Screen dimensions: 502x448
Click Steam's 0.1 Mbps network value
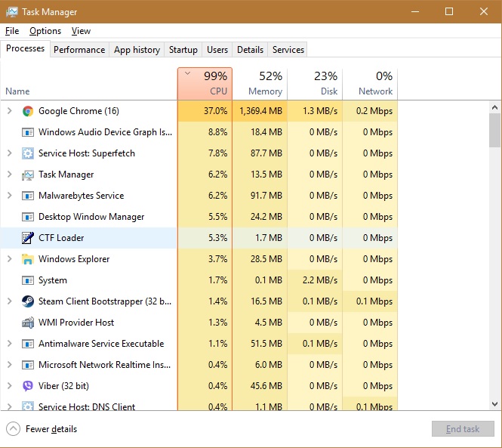374,301
